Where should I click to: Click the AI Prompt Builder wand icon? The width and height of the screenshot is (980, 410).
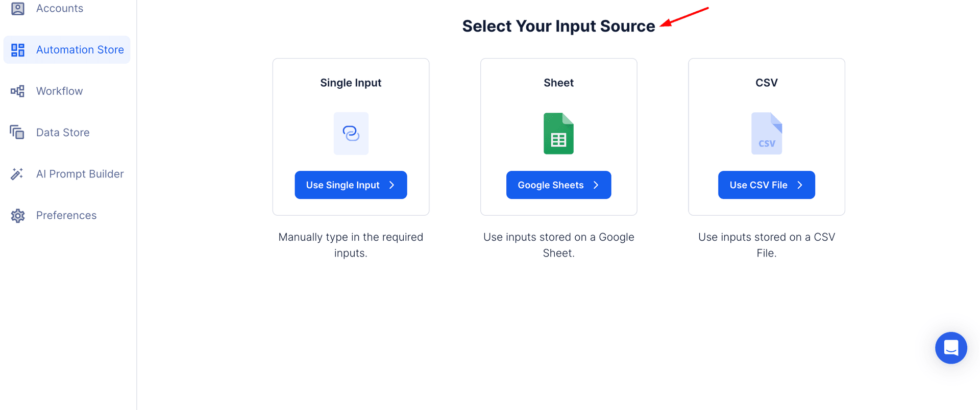coord(17,174)
